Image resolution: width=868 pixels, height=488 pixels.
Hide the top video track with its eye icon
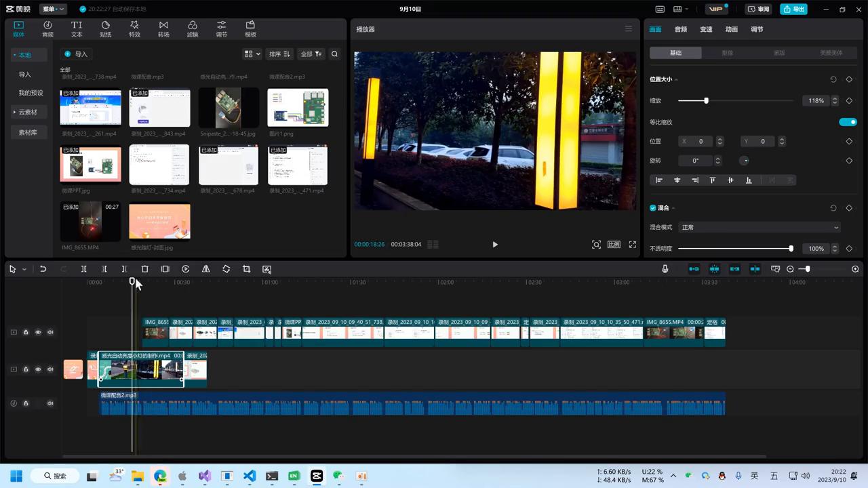point(38,332)
